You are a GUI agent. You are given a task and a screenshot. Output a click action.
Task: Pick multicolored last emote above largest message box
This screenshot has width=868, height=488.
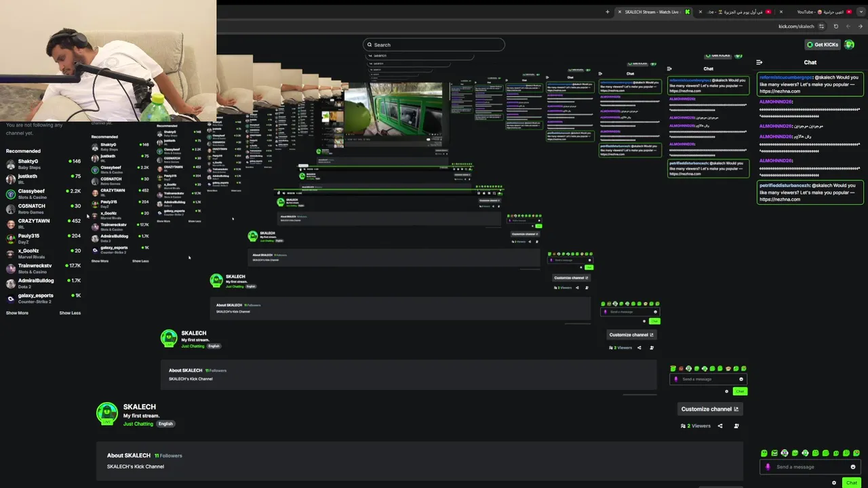coord(856,453)
